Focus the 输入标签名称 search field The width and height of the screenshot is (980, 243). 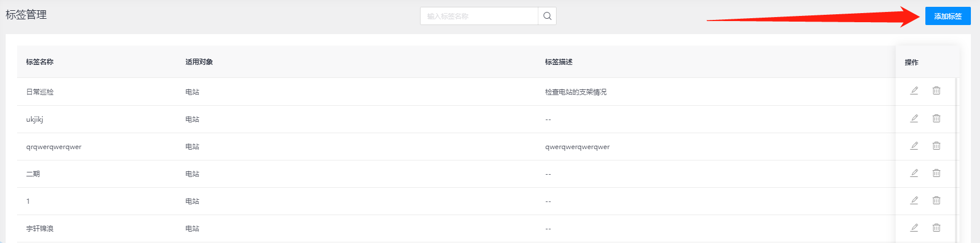click(x=479, y=16)
